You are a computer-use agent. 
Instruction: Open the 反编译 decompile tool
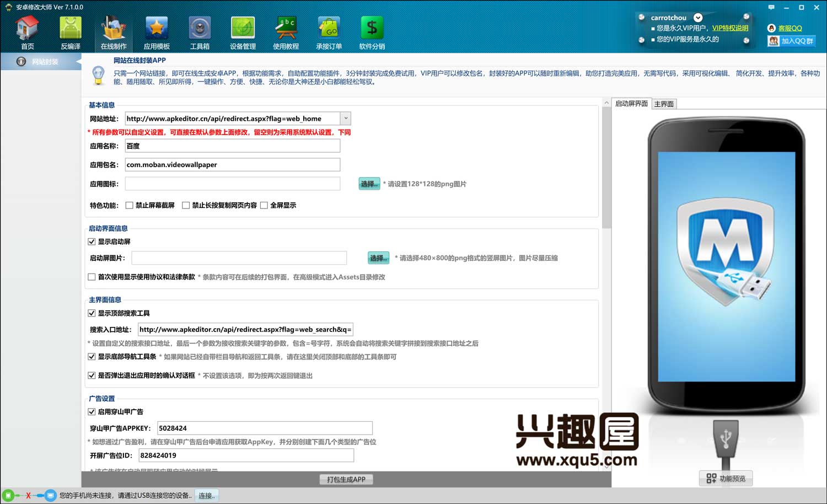tap(70, 33)
